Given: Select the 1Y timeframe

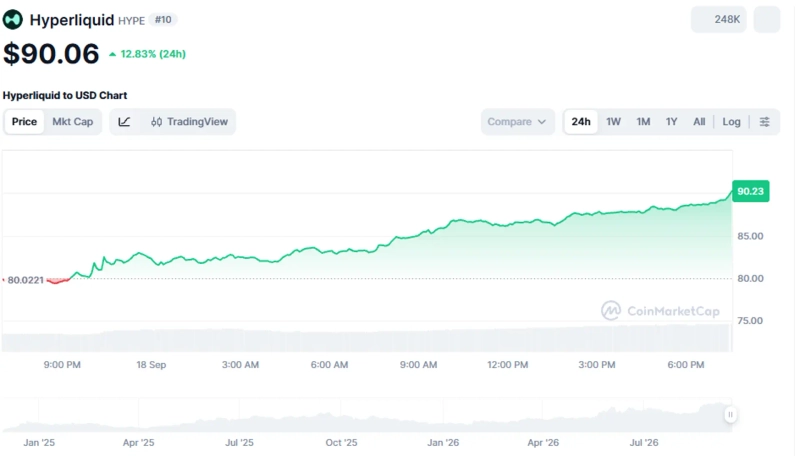Looking at the screenshot, I should point(671,122).
